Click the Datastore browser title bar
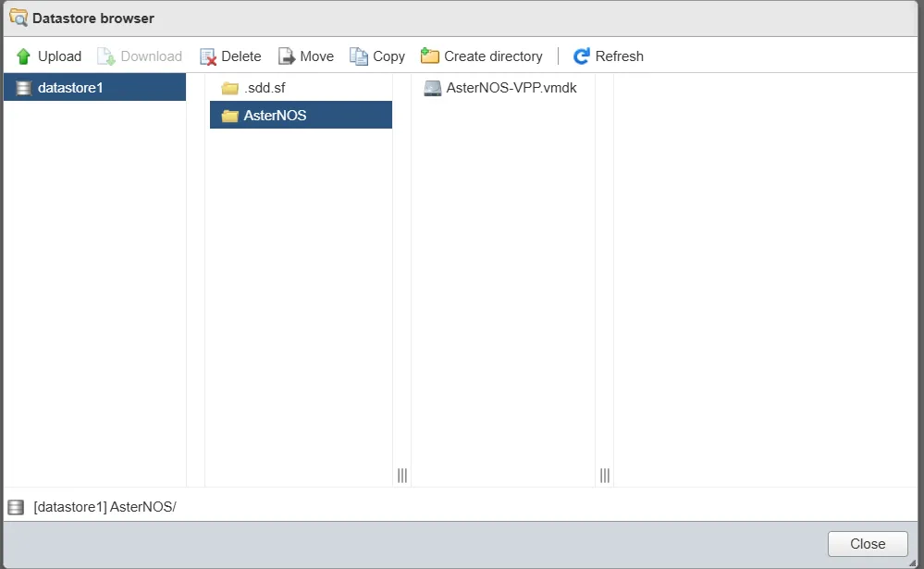 (x=462, y=18)
